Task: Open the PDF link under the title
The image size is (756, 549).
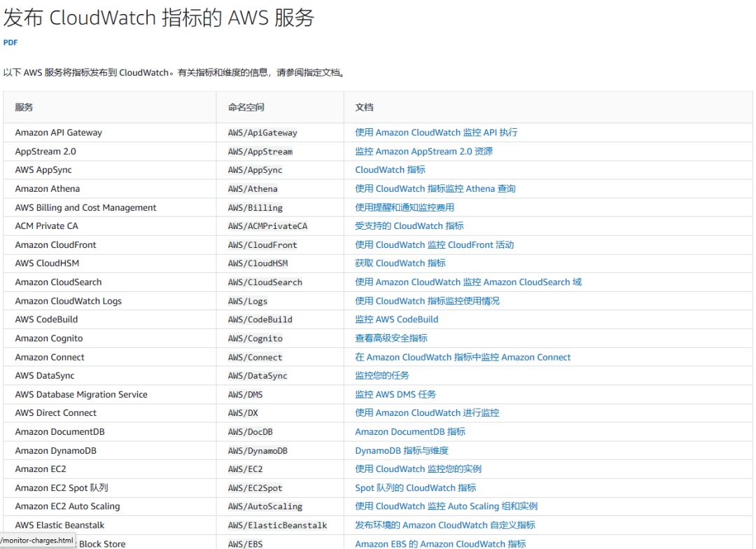Action: 10,43
